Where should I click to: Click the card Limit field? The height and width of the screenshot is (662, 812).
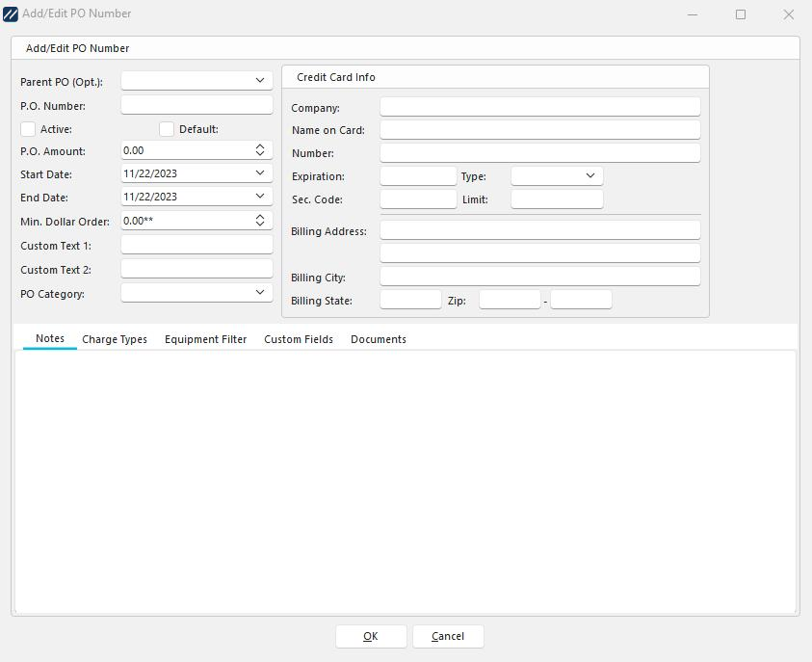pos(557,199)
